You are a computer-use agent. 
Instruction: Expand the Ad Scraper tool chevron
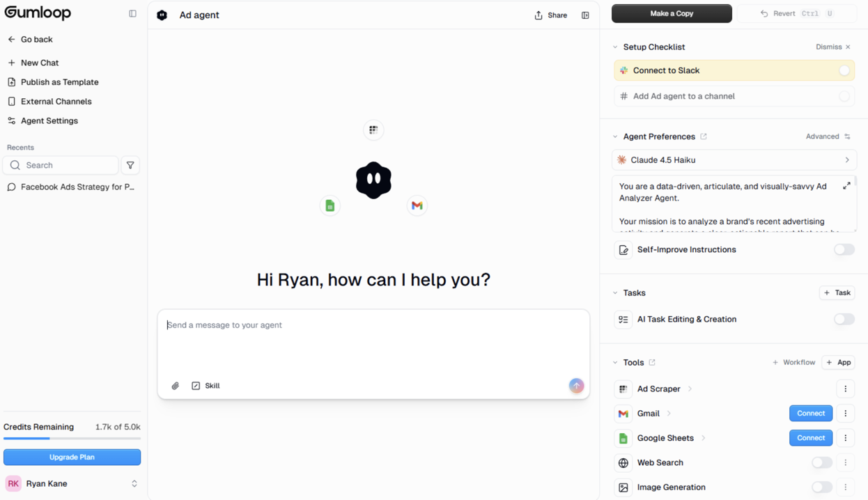tap(690, 389)
